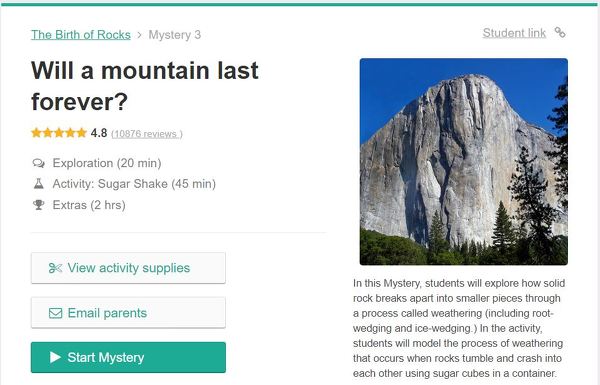Select the Mystery 3 breadcrumb item
Image resolution: width=600 pixels, height=385 pixels.
pos(174,35)
